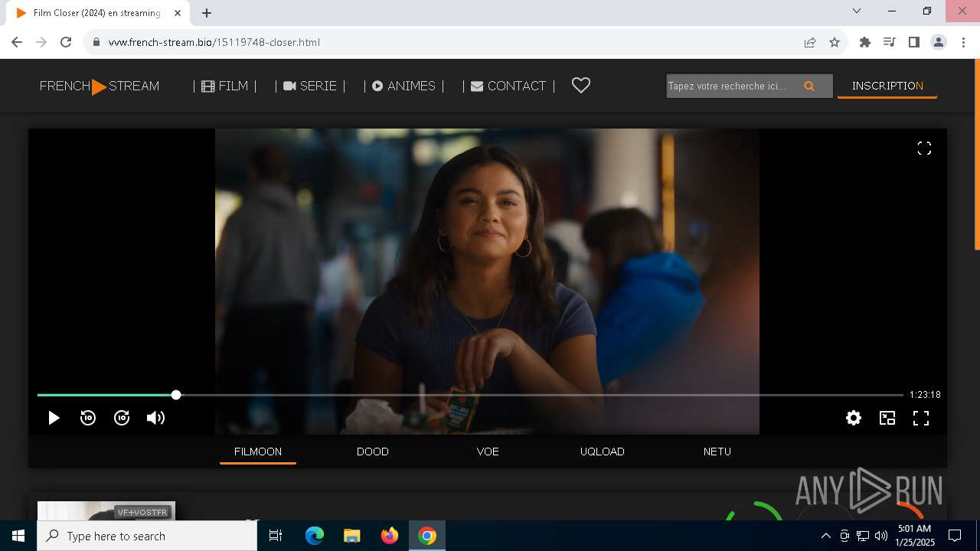Select the FILMOON server tab
The image size is (980, 551).
pyautogui.click(x=258, y=452)
